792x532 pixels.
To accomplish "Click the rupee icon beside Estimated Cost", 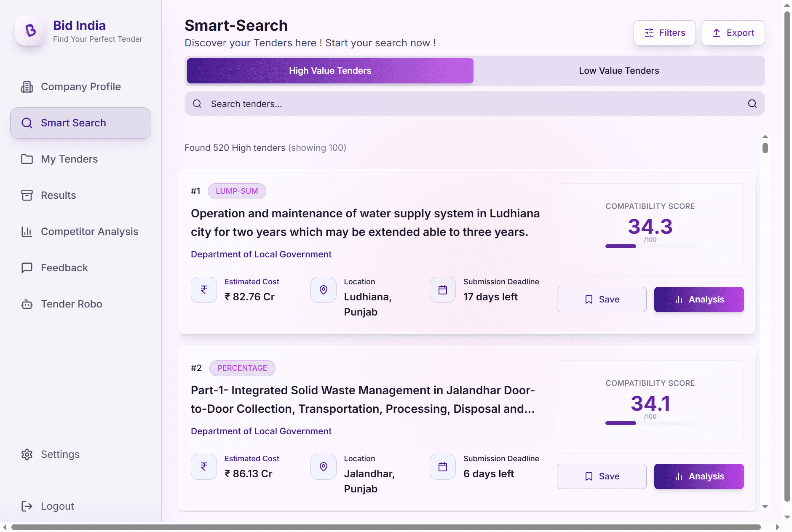I will [x=203, y=289].
